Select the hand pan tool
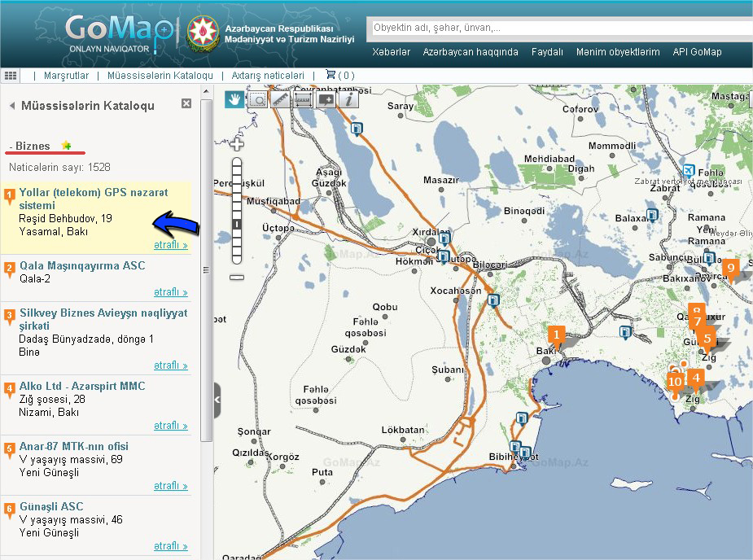This screenshot has height=560, width=753. pos(234,99)
